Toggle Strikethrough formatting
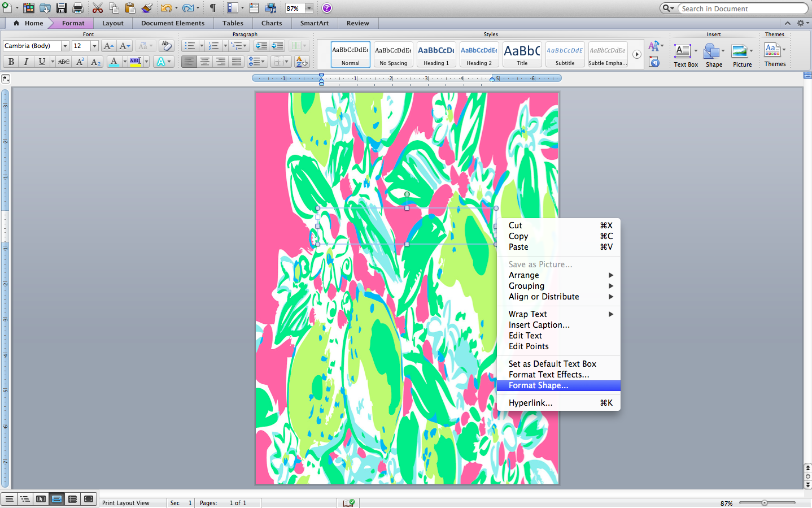 [64, 62]
